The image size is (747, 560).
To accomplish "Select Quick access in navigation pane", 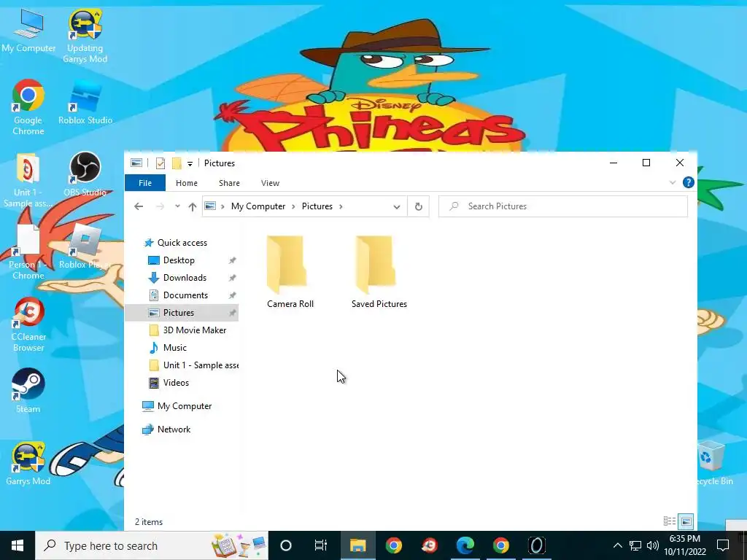I will click(x=182, y=243).
